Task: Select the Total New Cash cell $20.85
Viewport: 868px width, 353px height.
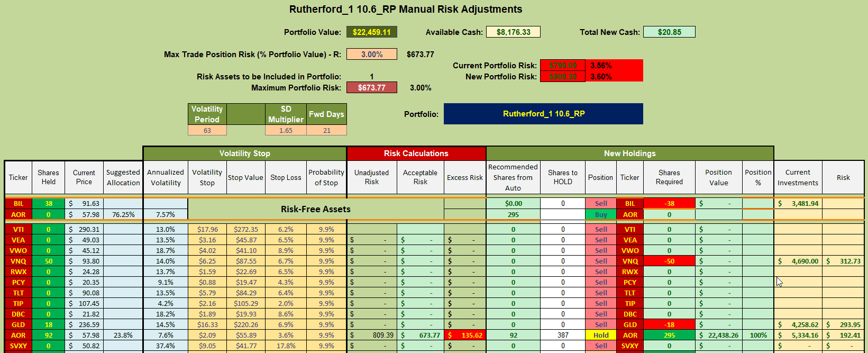Action: click(669, 32)
